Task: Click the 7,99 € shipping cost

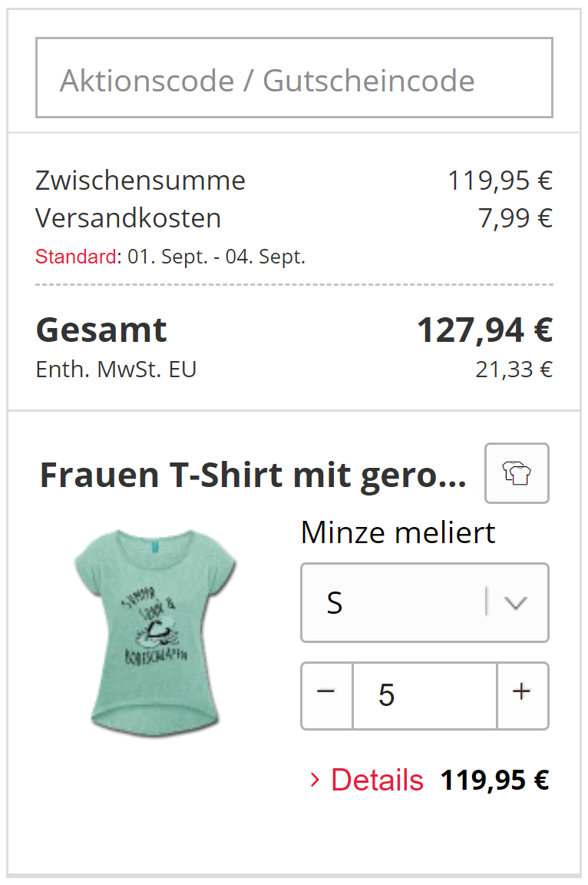Action: [x=515, y=218]
